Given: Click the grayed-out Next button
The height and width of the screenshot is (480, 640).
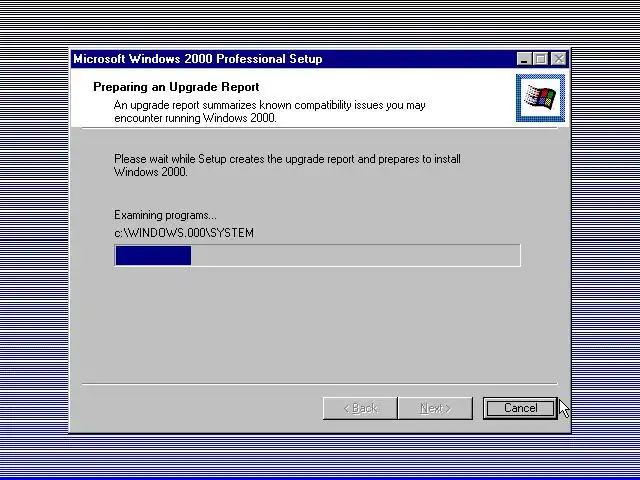Looking at the screenshot, I should click(x=435, y=408).
